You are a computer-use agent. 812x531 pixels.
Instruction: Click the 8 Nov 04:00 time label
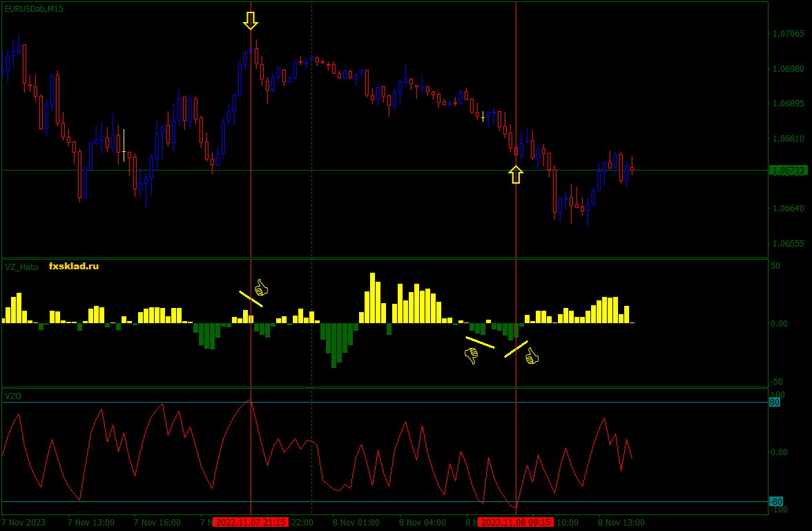(423, 522)
